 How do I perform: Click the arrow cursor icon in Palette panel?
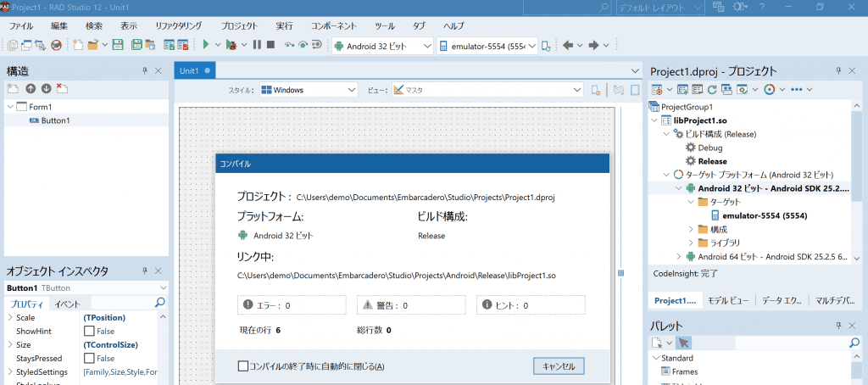coord(683,343)
